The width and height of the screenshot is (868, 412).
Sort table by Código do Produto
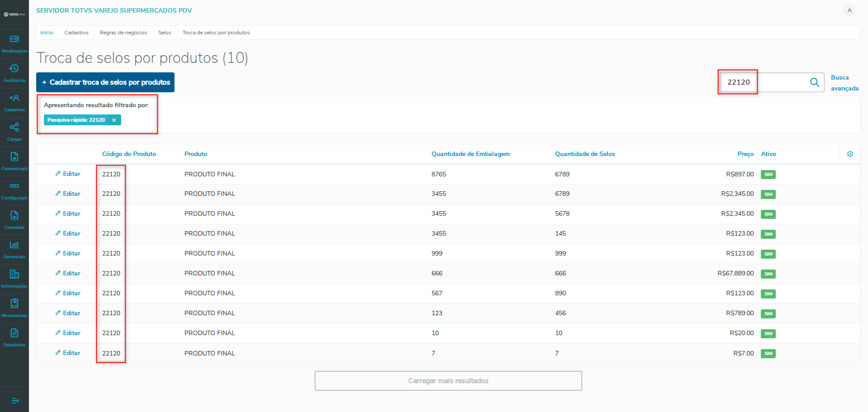click(129, 154)
